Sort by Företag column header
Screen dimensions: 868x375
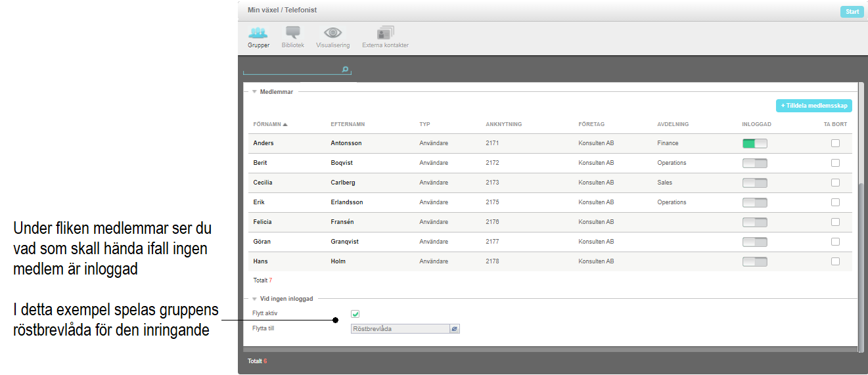point(591,124)
